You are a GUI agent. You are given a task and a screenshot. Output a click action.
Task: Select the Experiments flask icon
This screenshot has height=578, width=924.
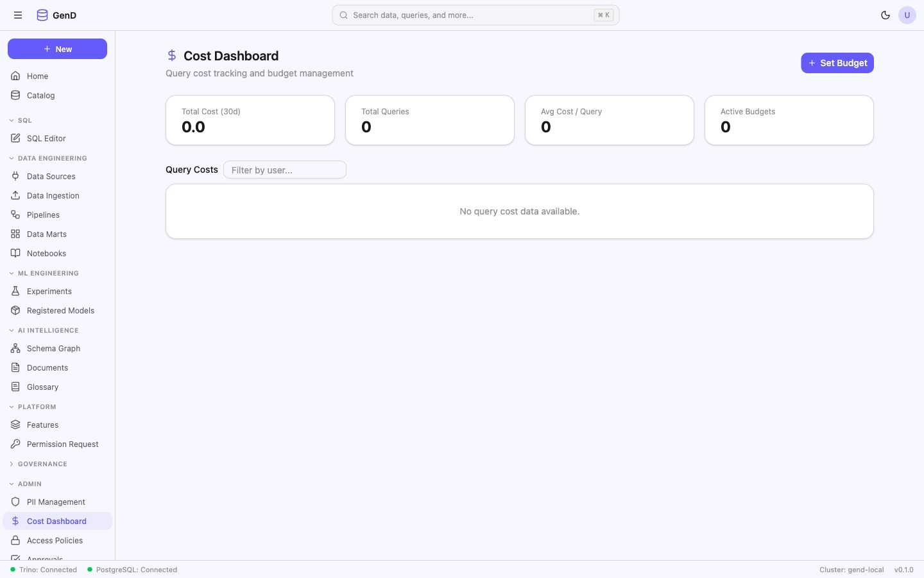(15, 291)
